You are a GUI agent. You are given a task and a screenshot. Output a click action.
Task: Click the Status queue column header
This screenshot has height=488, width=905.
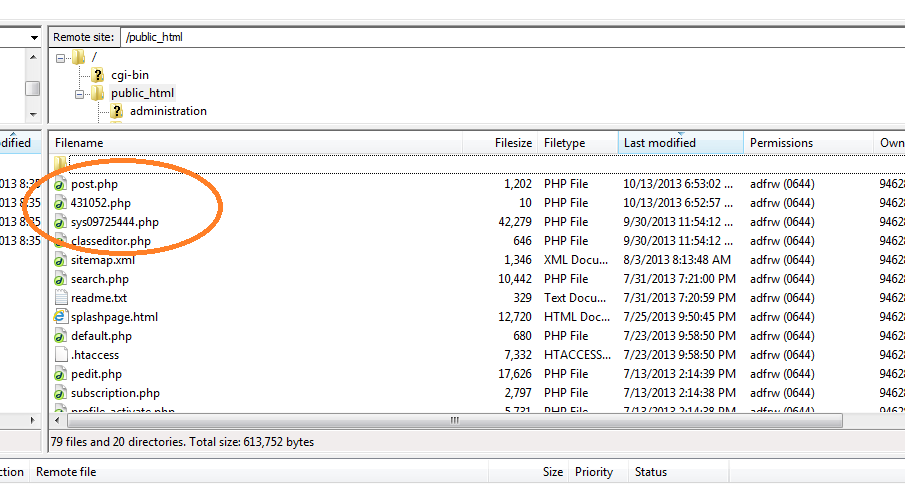(x=678, y=472)
